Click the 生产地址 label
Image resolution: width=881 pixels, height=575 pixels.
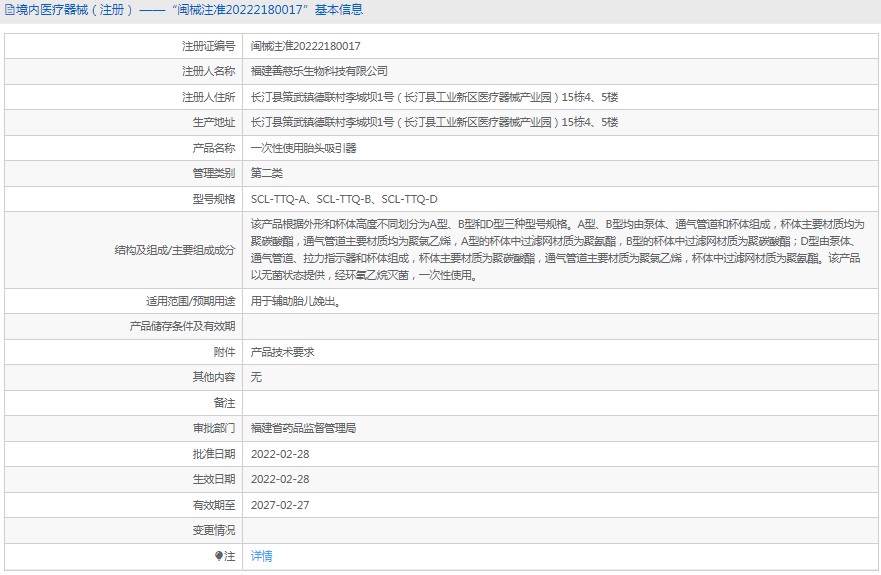(214, 123)
